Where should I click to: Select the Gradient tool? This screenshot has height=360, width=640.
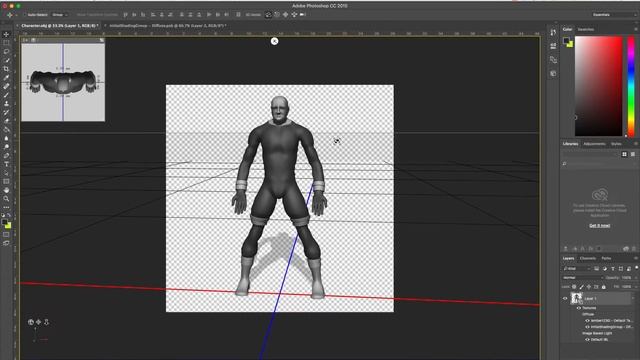pyautogui.click(x=6, y=129)
